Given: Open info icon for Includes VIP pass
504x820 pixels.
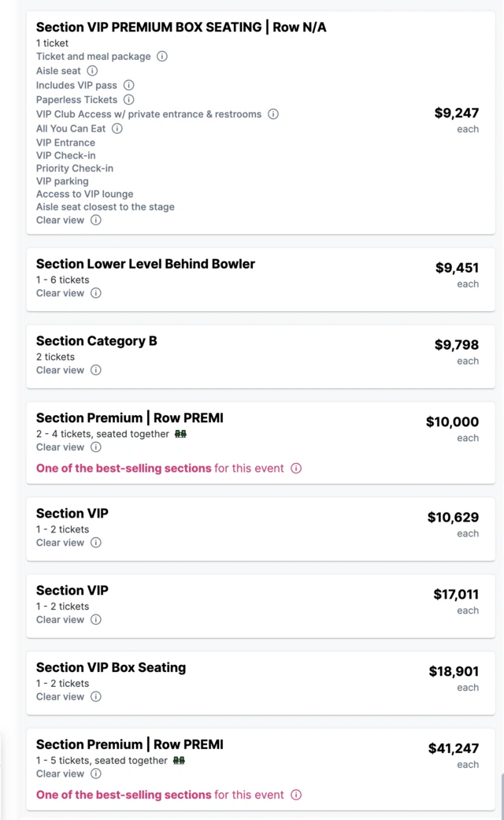Looking at the screenshot, I should point(128,85).
